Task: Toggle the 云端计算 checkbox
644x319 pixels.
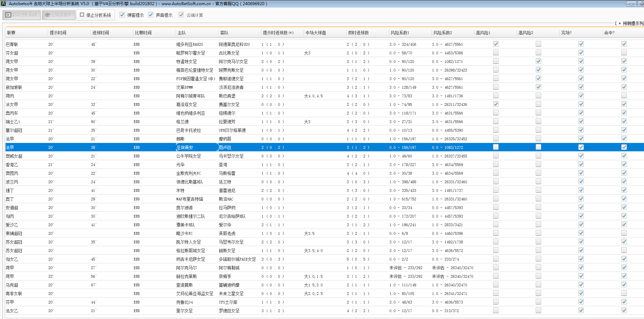Action: click(x=181, y=15)
